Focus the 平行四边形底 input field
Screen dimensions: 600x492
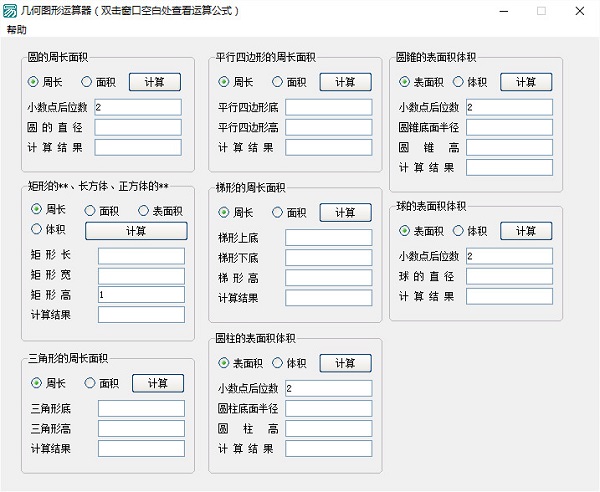327,107
